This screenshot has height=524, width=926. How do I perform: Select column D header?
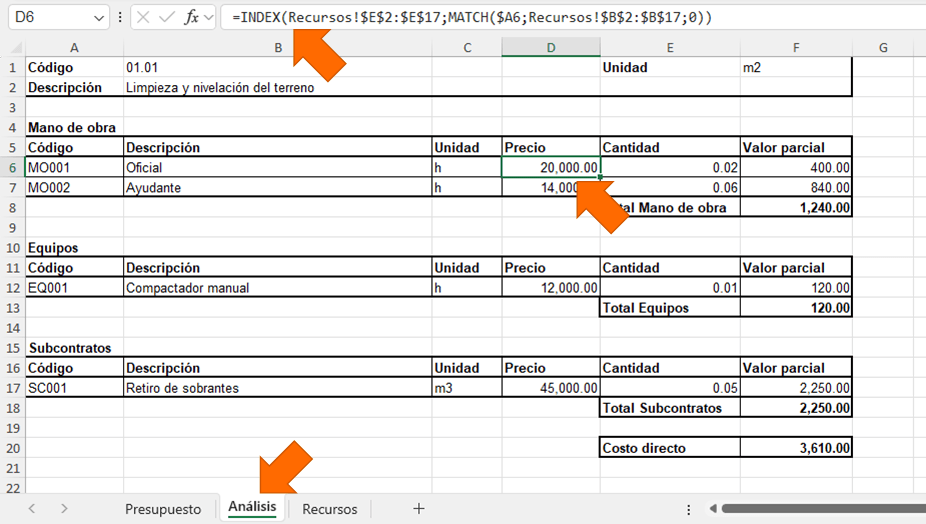tap(551, 48)
